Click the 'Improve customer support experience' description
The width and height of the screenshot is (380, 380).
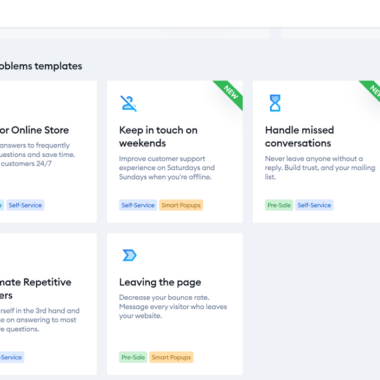167,168
